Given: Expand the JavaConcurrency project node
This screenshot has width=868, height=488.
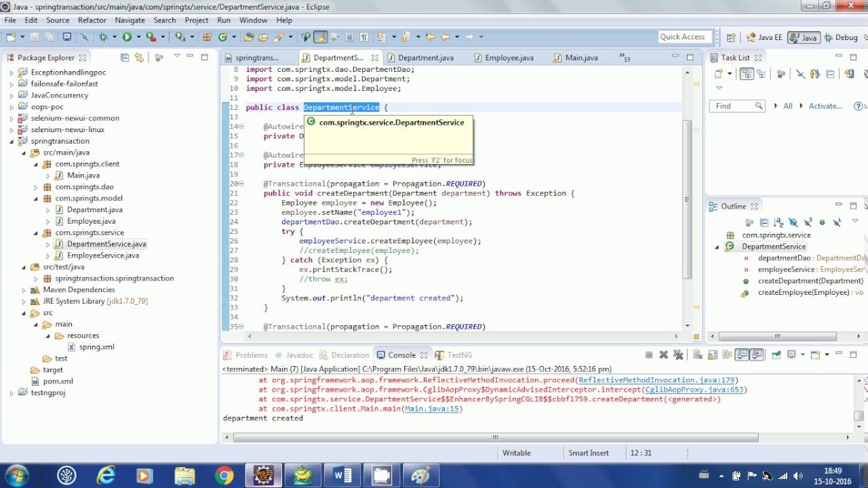Looking at the screenshot, I should (12, 96).
